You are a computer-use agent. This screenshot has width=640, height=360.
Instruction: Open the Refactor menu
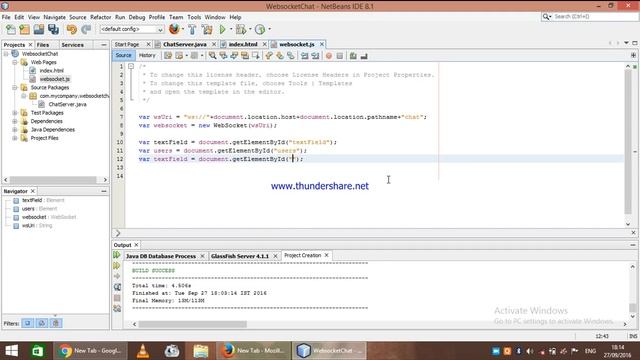click(x=100, y=17)
